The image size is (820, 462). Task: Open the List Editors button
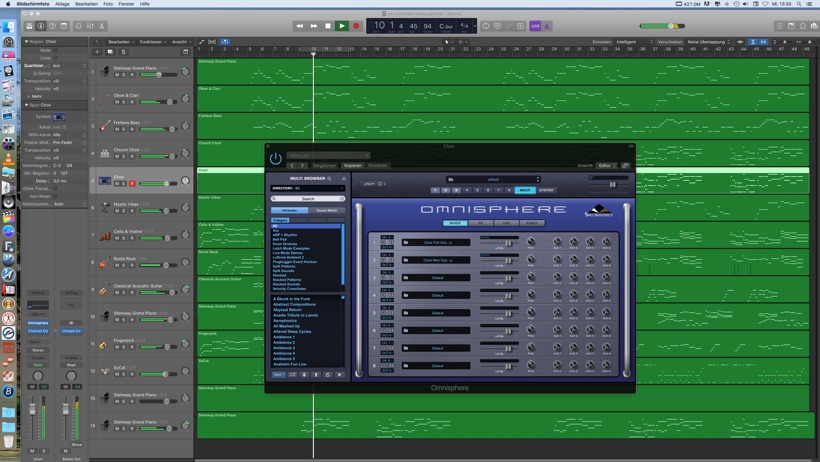coord(779,26)
